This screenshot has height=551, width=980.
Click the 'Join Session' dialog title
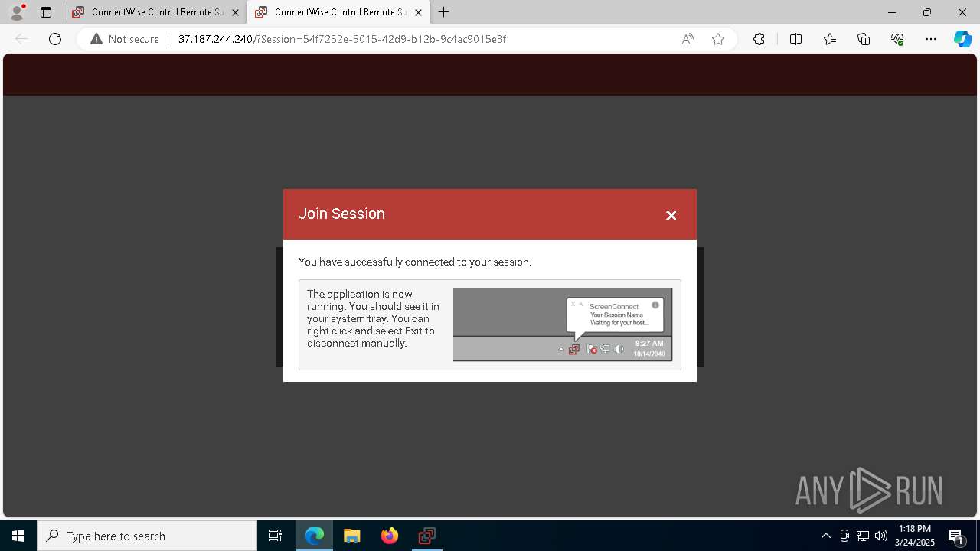pyautogui.click(x=341, y=214)
